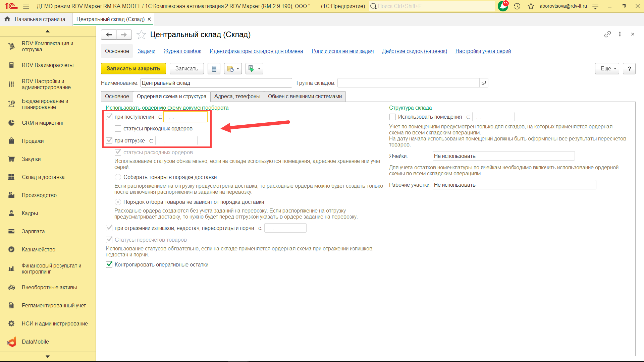Click the notifications bell icon
Image resolution: width=644 pixels, height=362 pixels.
pos(502,6)
